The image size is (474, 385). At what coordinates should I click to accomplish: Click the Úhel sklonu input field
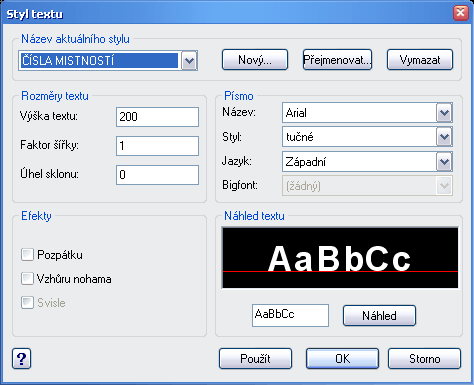(x=157, y=175)
